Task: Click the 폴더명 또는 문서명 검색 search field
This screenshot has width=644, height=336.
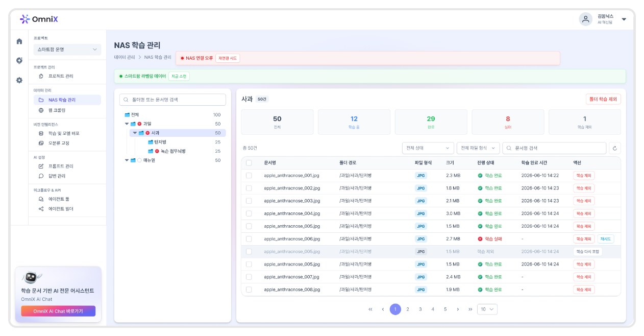Action: tap(172, 100)
